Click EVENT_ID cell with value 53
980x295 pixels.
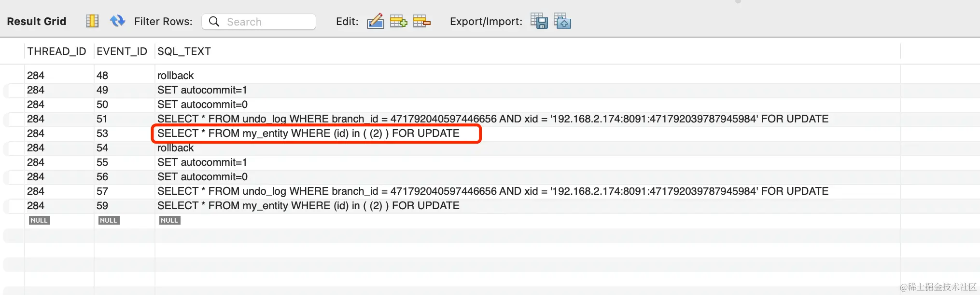tap(125, 134)
